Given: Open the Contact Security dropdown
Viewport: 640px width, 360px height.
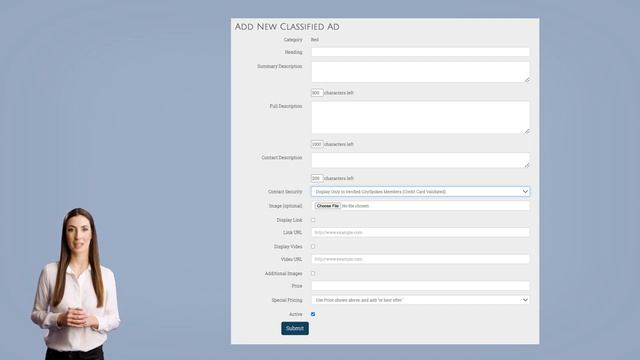Looking at the screenshot, I should tap(420, 191).
